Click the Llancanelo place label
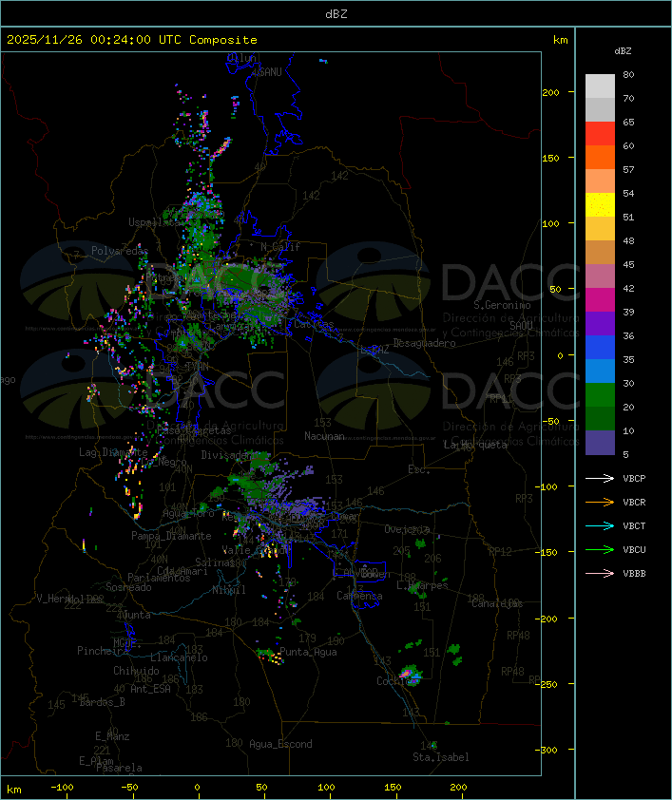Screen dimensions: 672x800 tap(179, 657)
